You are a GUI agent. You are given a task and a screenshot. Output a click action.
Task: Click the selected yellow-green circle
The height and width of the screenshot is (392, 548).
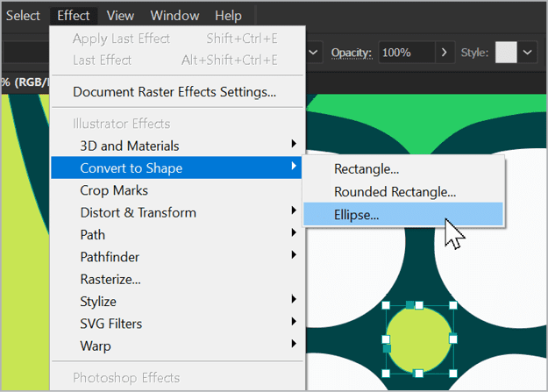click(419, 339)
